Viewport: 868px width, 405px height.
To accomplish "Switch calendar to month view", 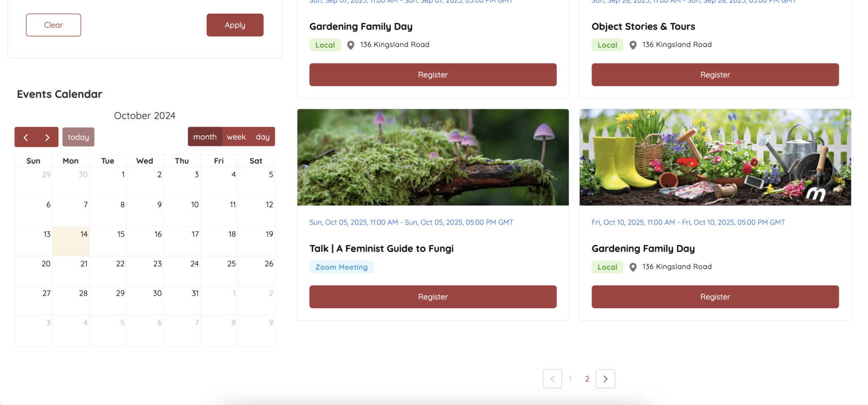I will click(205, 137).
